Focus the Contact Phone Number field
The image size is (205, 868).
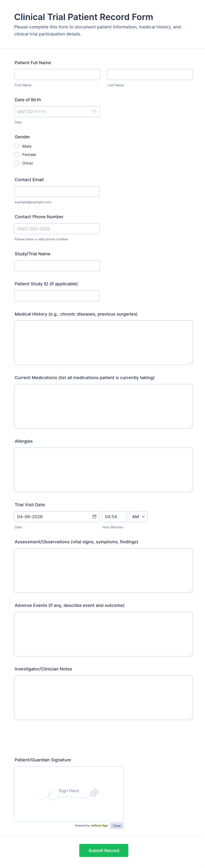tap(57, 228)
